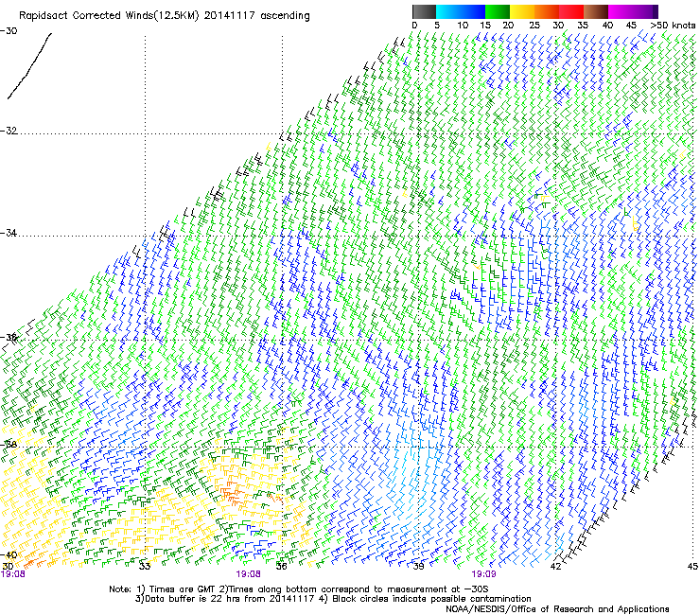Screen dimensions: 700x615
Task: Select the yellow 20-25 knots legend swatch
Action: 522,11
